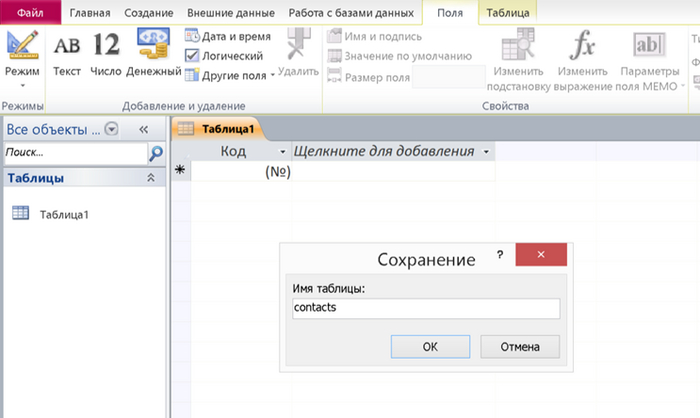Click the Режим view mode icon

(21, 48)
